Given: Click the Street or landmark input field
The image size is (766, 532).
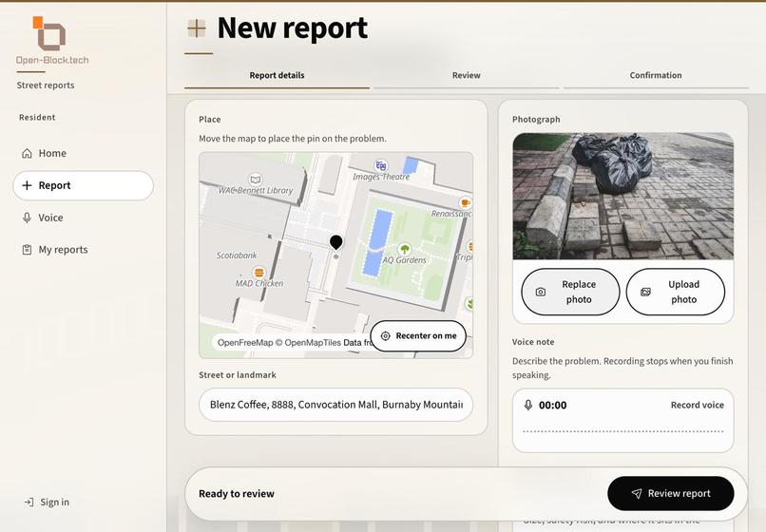Looking at the screenshot, I should (336, 405).
